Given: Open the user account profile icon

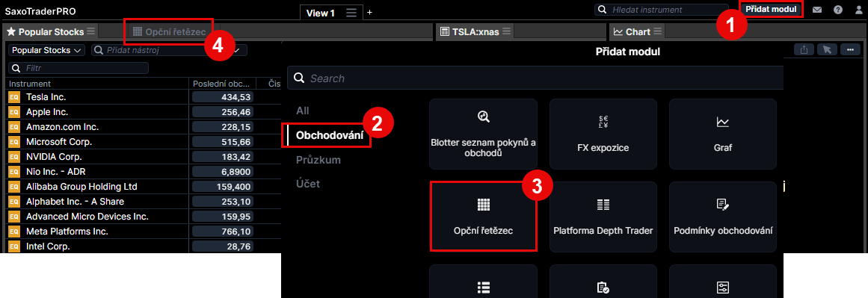Looking at the screenshot, I should click(x=858, y=10).
